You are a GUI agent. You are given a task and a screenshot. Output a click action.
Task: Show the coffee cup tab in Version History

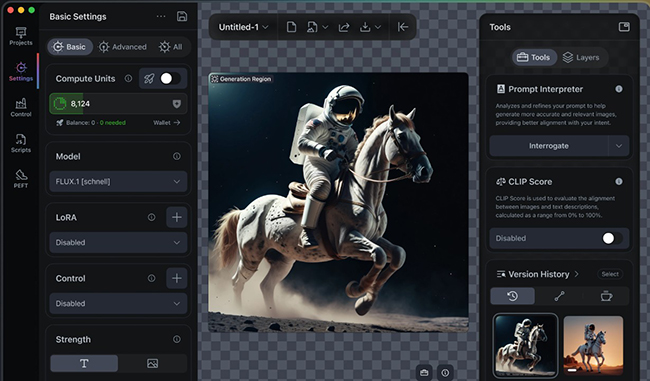click(x=606, y=296)
